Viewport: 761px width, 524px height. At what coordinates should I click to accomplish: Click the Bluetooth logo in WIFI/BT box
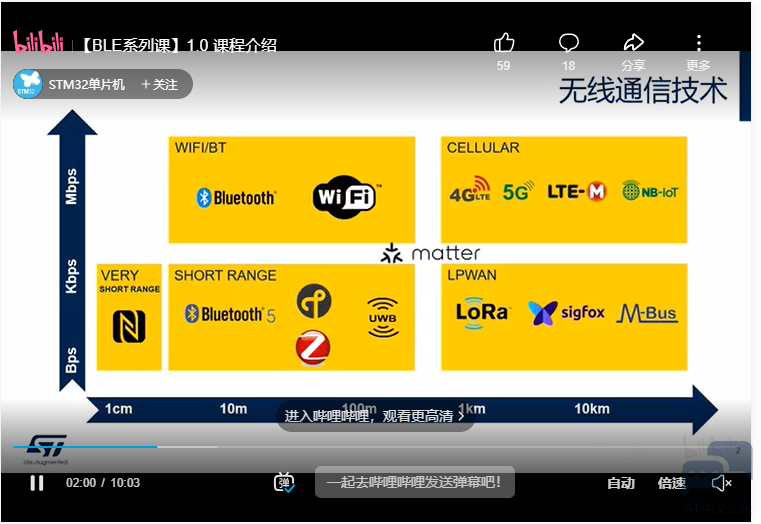236,197
